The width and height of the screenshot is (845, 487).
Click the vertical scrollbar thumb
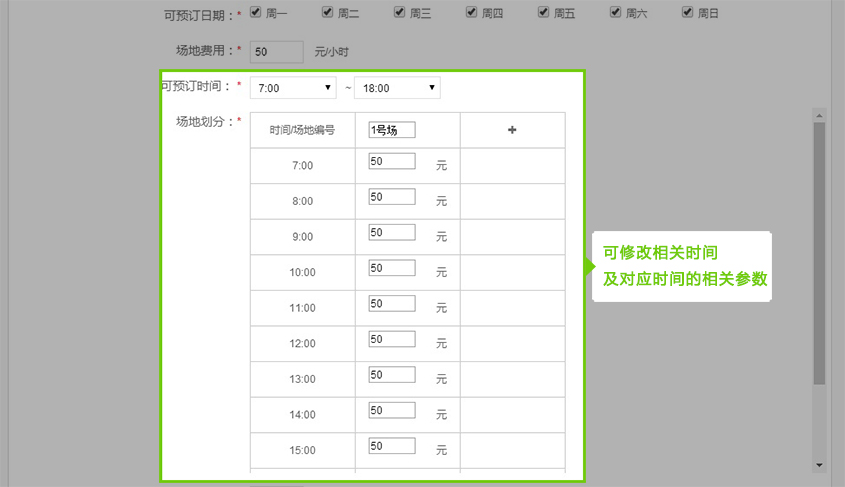(819, 250)
